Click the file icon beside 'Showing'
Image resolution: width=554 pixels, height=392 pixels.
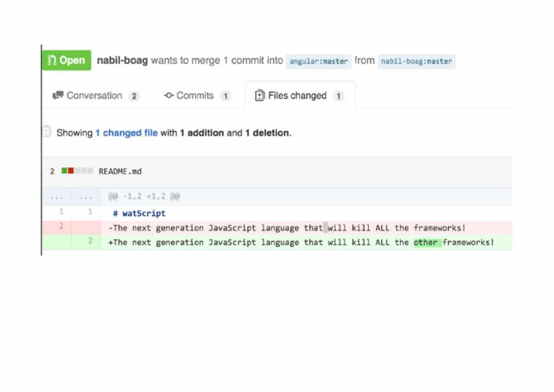46,132
